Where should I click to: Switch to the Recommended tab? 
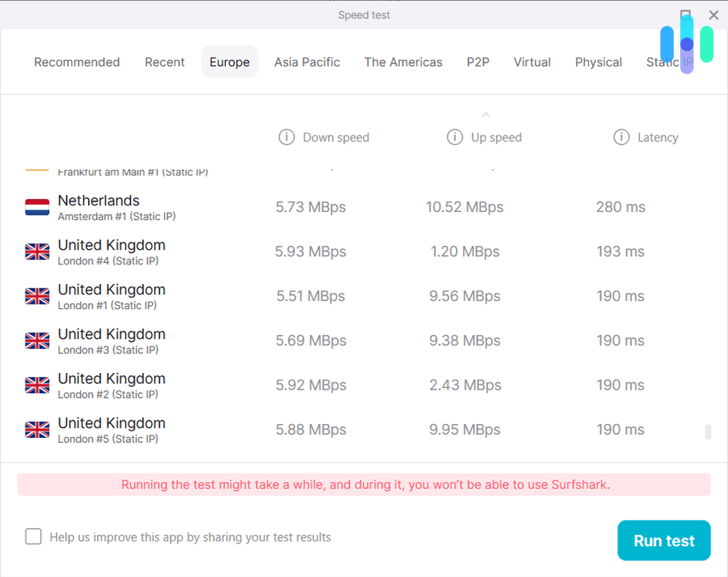point(77,62)
